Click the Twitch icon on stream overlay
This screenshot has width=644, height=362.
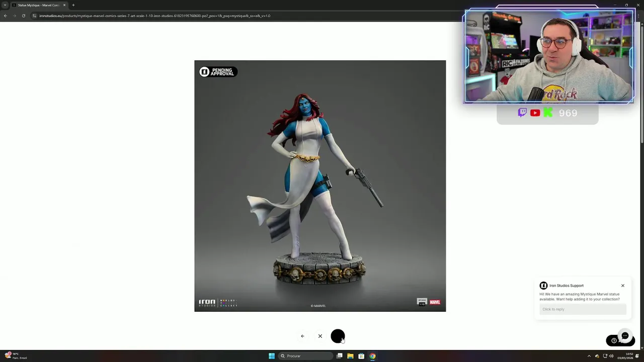[522, 113]
